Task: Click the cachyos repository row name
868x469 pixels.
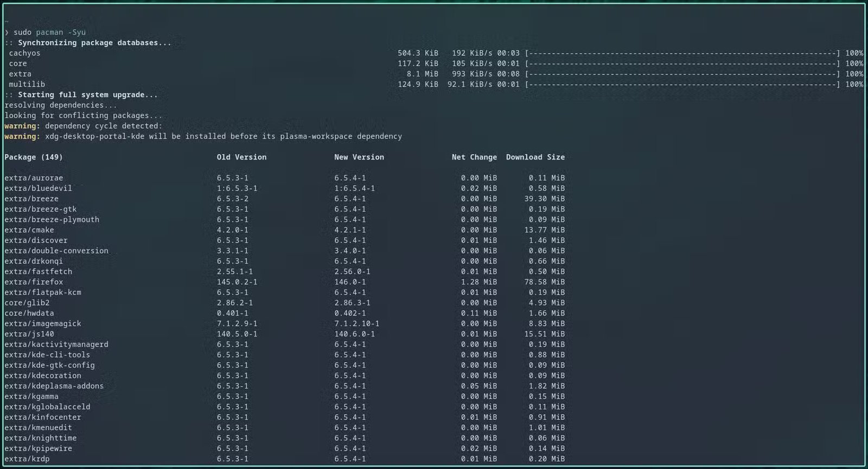Action: 24,53
